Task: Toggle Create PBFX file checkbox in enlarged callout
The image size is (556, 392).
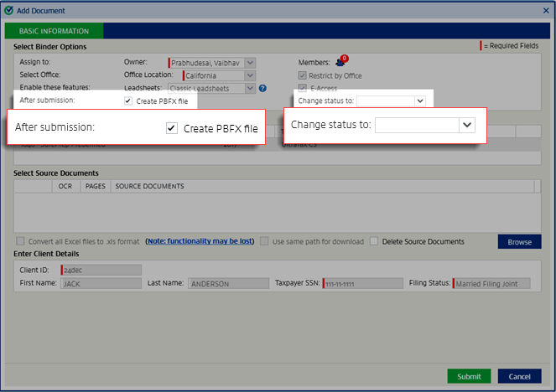Action: (172, 128)
